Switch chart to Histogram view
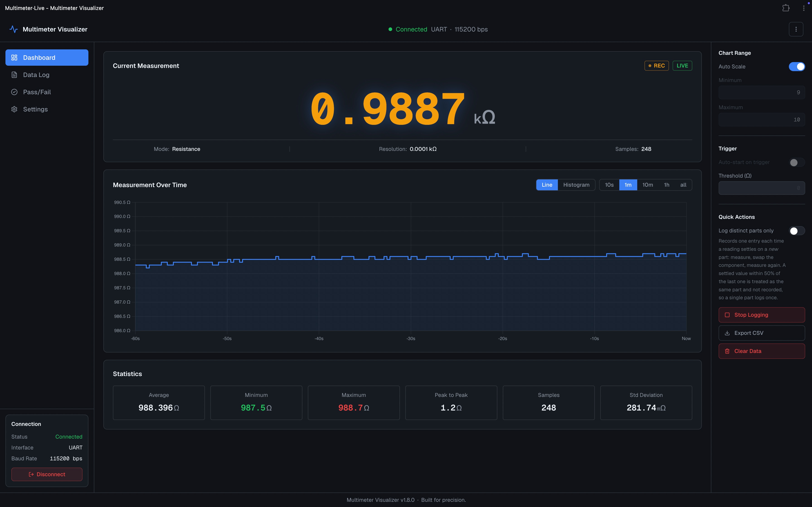 tap(576, 185)
